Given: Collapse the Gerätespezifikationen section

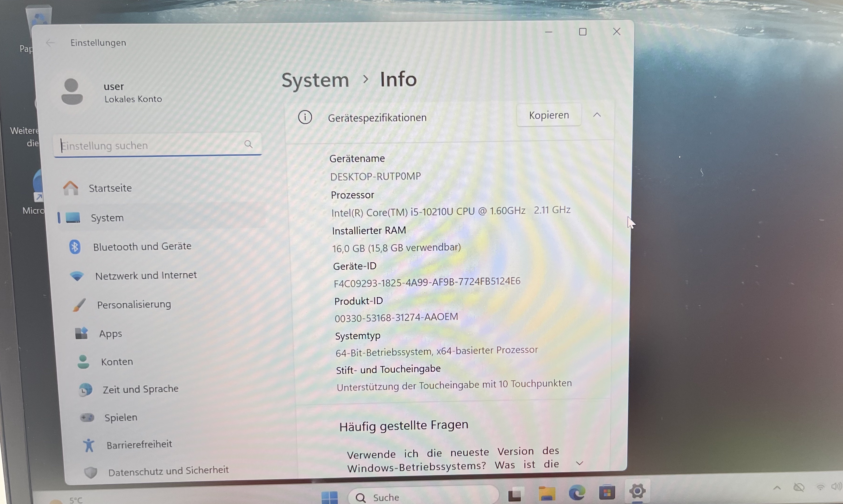Looking at the screenshot, I should [x=597, y=115].
